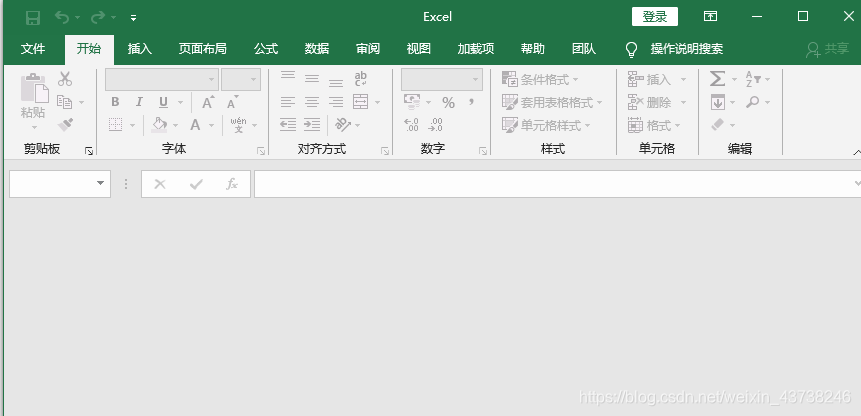Open the font name combo box
The width and height of the screenshot is (861, 416).
click(162, 80)
